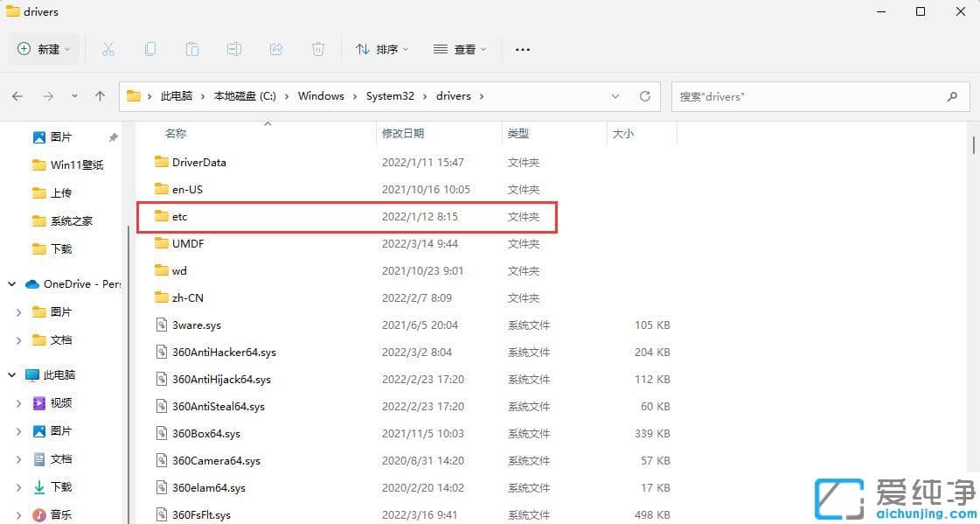Open the 排序 sorting menu
The width and height of the screenshot is (980, 524).
381,49
